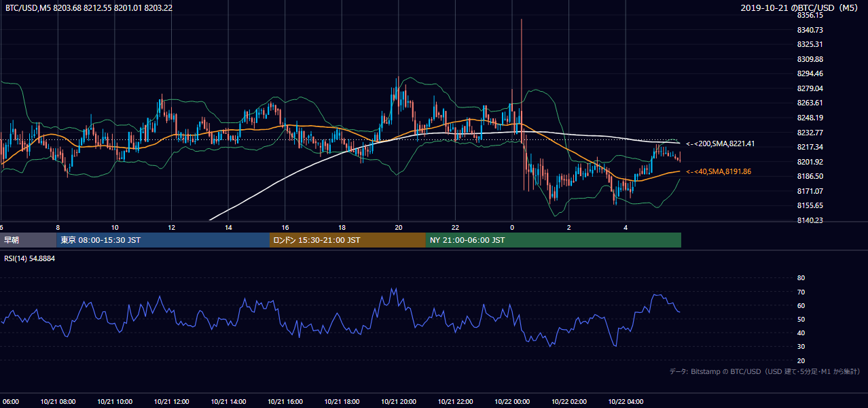This screenshot has height=408, width=868.
Task: Click RSI axis level 50
Action: click(801, 319)
